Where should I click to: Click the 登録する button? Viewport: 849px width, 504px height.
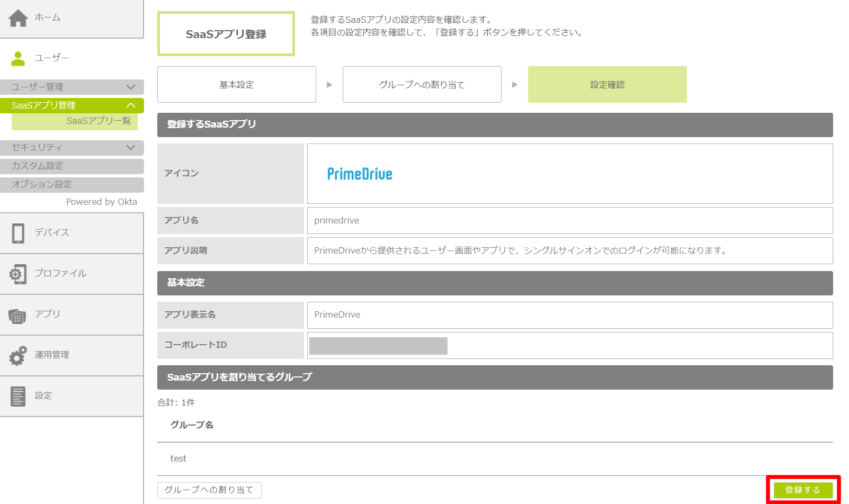tap(803, 490)
